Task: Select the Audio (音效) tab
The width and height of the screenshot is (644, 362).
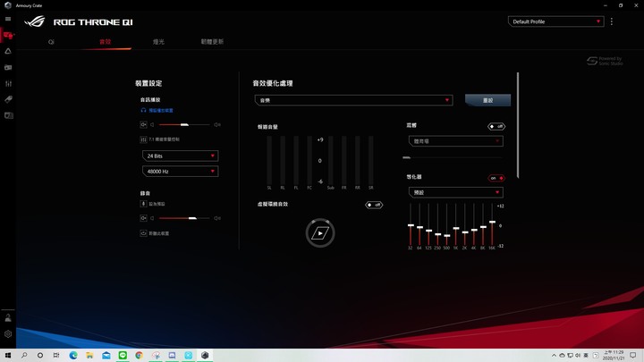Action: tap(106, 42)
